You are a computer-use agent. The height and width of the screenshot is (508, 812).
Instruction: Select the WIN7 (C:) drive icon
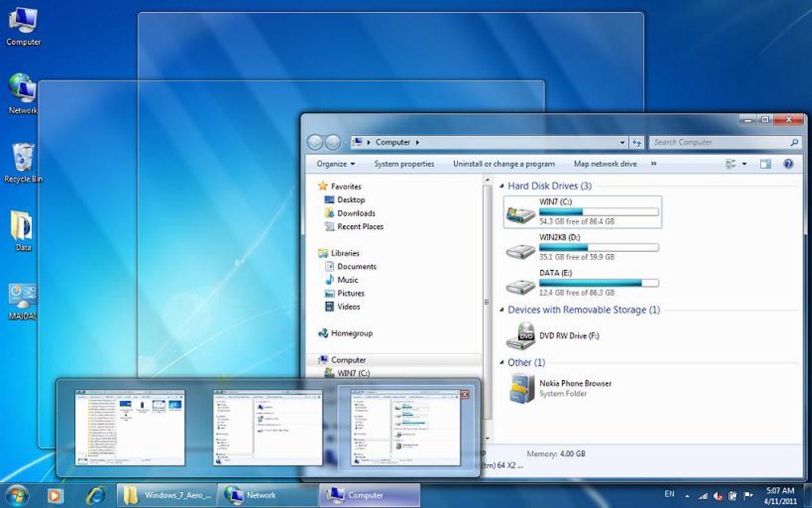coord(520,214)
